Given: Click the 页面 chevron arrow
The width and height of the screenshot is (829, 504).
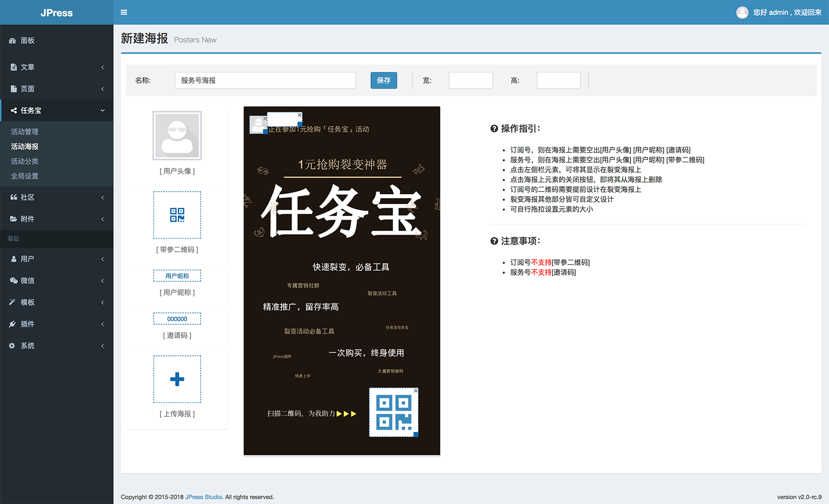Looking at the screenshot, I should [x=103, y=89].
